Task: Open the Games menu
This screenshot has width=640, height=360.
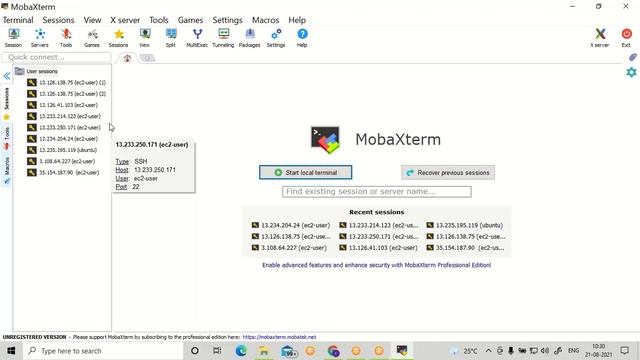Action: coord(190,20)
